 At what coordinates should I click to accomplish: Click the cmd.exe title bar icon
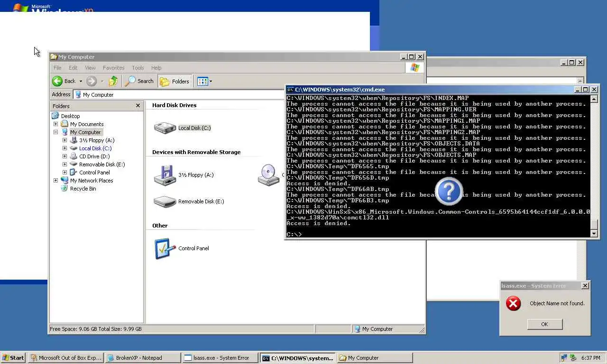point(290,90)
